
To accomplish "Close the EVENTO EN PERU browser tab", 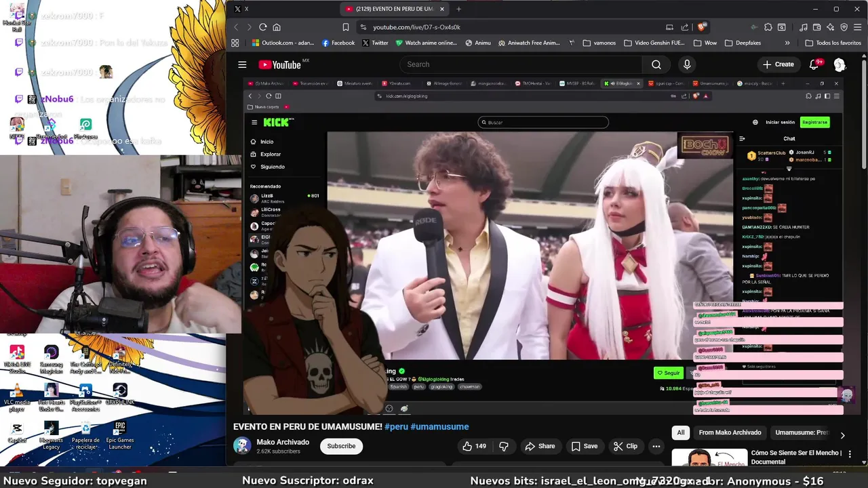I will [442, 9].
